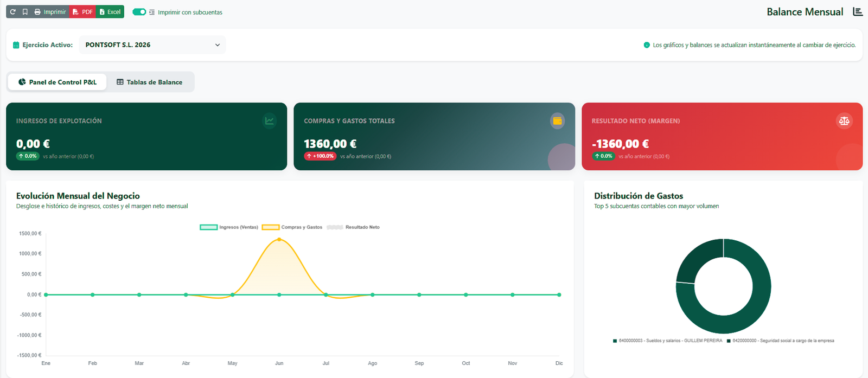Toggle the Compras y Gastos legend series
This screenshot has width=868, height=378.
coord(292,227)
